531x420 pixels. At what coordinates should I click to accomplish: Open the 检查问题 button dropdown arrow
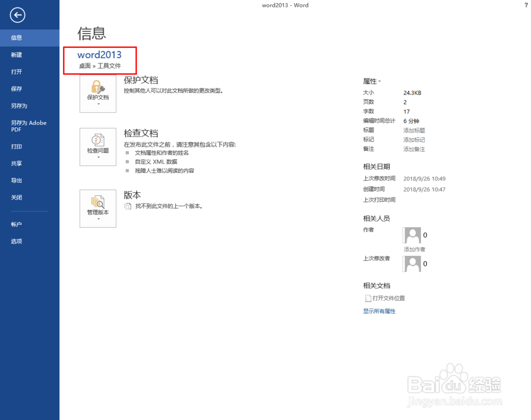coord(98,156)
